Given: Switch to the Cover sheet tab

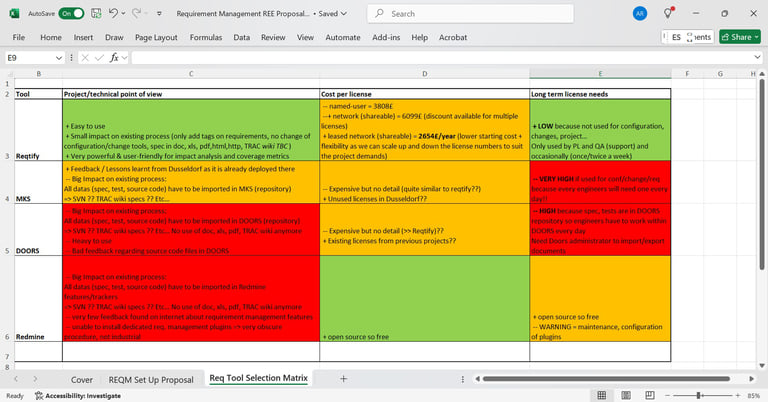Looking at the screenshot, I should click(x=81, y=379).
